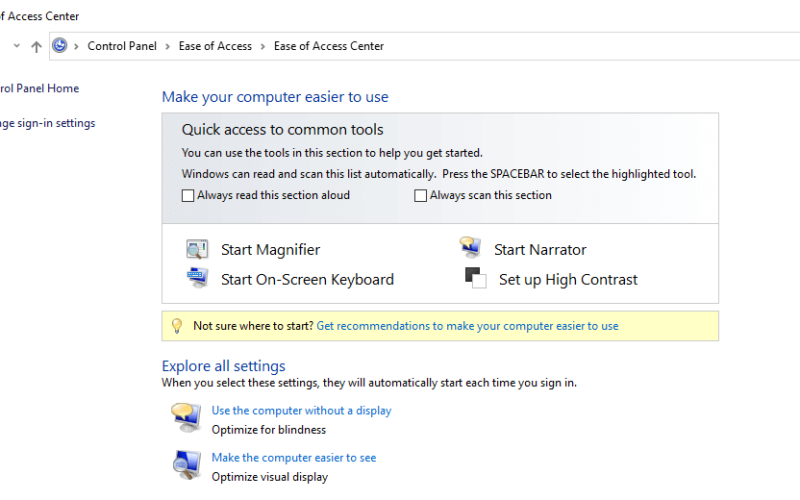Click the Not sure where to start text

253,326
